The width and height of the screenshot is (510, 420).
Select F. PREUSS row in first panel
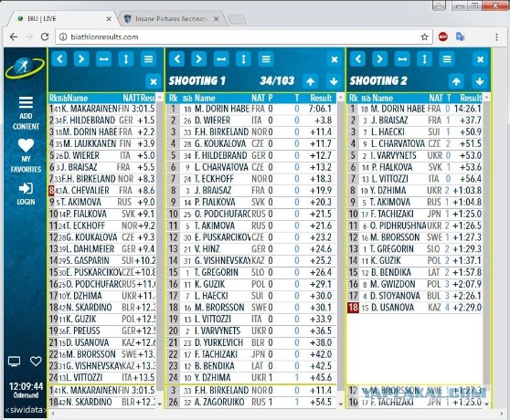(102, 331)
